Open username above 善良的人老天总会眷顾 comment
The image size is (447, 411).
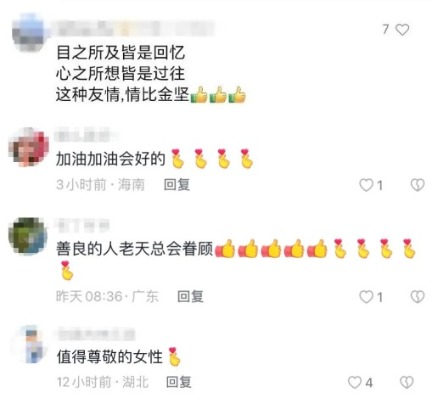pos(82,225)
